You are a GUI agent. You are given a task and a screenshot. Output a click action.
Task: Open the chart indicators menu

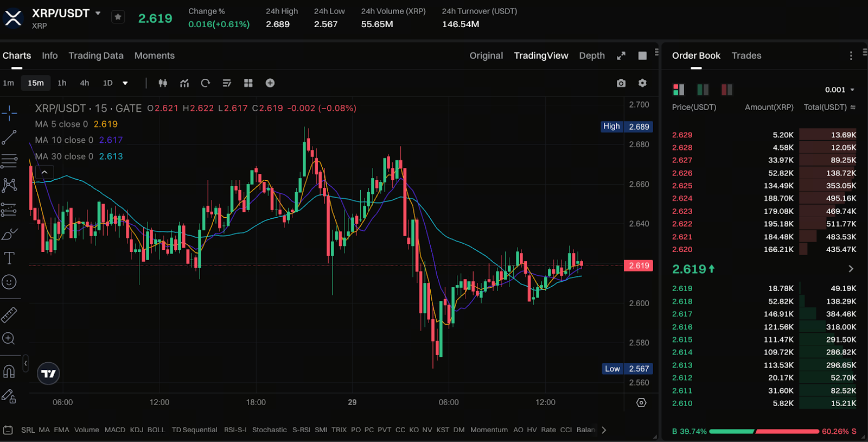(x=184, y=83)
